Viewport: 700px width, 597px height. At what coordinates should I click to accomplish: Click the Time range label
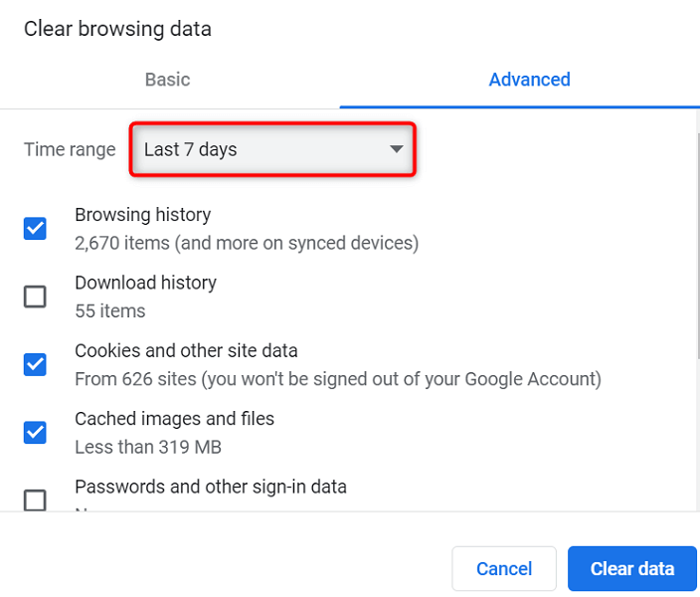pyautogui.click(x=70, y=150)
